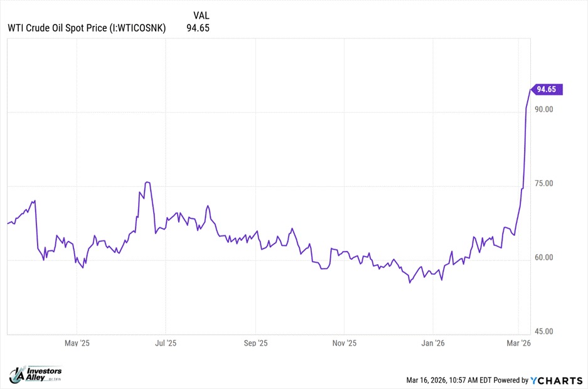Click the 75.00 y-axis label
The width and height of the screenshot is (588, 389).
(x=543, y=183)
